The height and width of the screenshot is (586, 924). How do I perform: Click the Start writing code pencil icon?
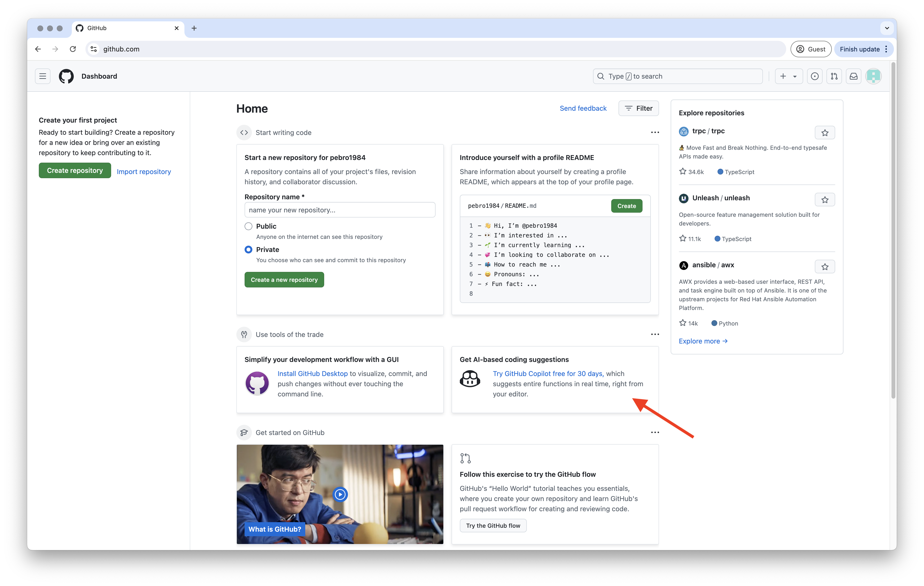pyautogui.click(x=245, y=132)
